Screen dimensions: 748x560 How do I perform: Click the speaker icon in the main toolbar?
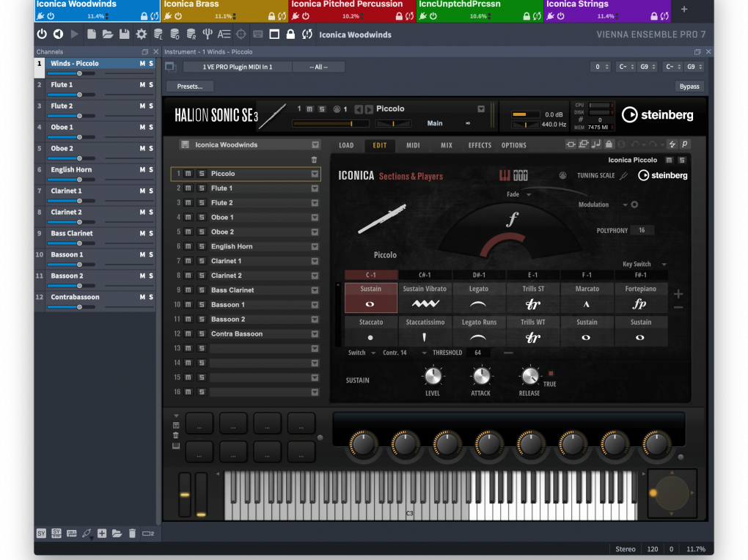pos(58,34)
